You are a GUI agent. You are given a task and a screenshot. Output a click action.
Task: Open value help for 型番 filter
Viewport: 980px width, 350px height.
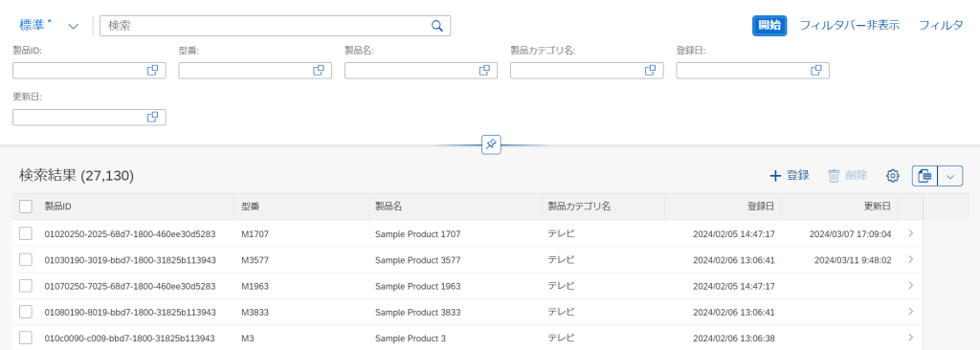tap(319, 71)
